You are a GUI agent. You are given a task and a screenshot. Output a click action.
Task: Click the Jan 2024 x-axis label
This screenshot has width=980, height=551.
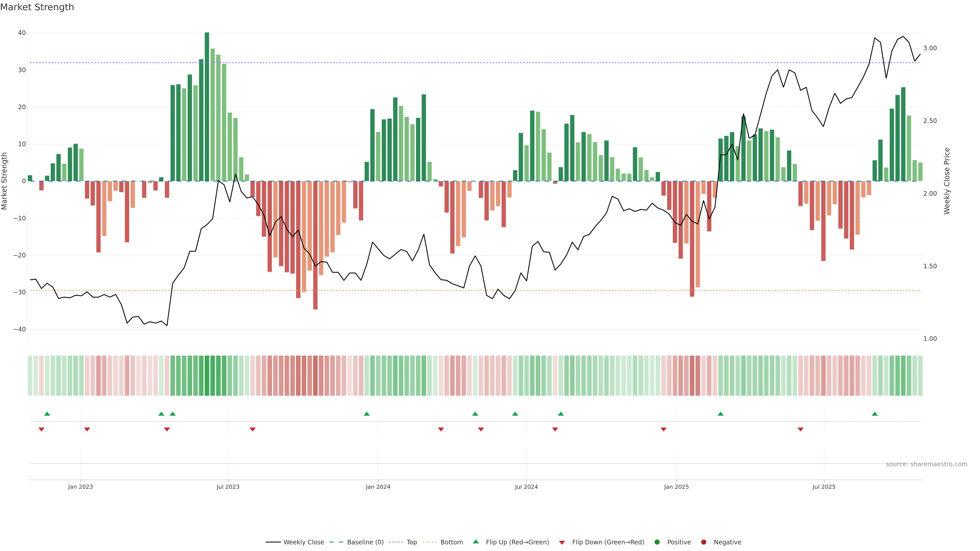tap(378, 487)
